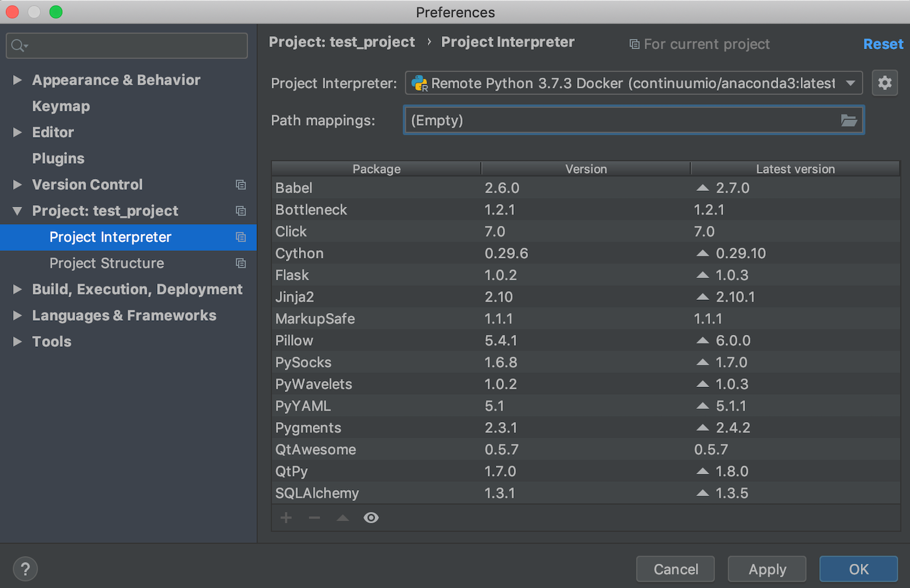Click the interpreter settings gear icon

click(884, 83)
